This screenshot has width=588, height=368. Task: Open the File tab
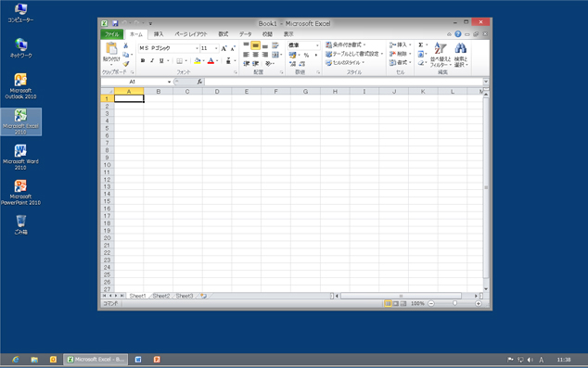[x=111, y=34]
